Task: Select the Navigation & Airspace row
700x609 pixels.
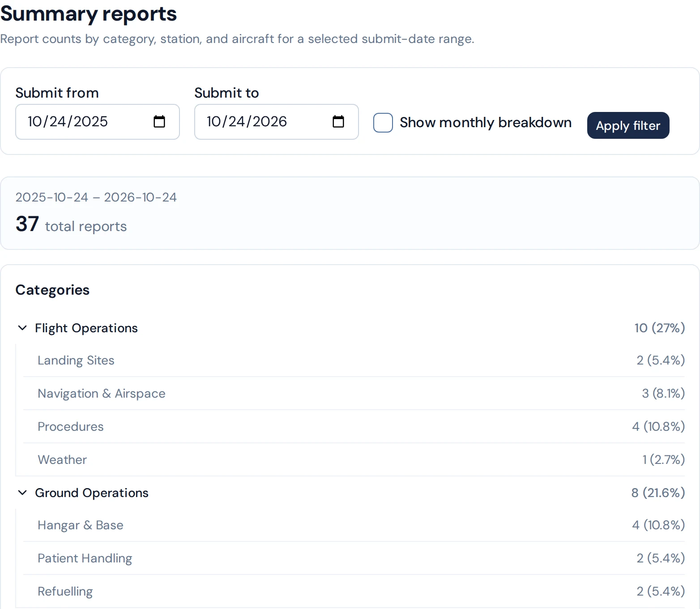Action: pyautogui.click(x=354, y=394)
